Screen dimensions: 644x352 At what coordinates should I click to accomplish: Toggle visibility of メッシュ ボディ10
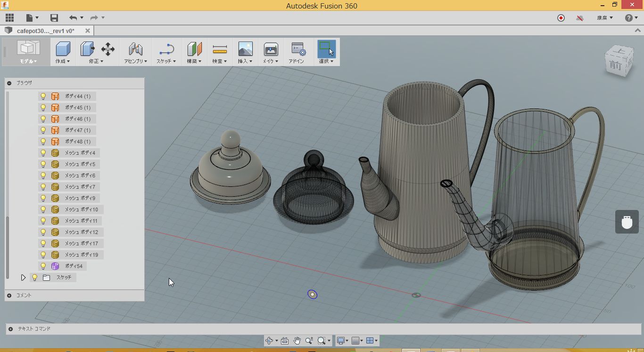pyautogui.click(x=43, y=210)
